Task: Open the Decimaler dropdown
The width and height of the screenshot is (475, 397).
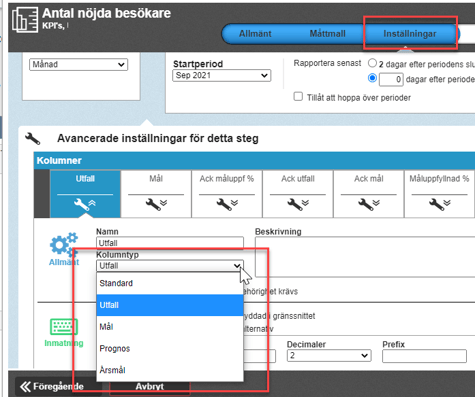Action: [329, 356]
